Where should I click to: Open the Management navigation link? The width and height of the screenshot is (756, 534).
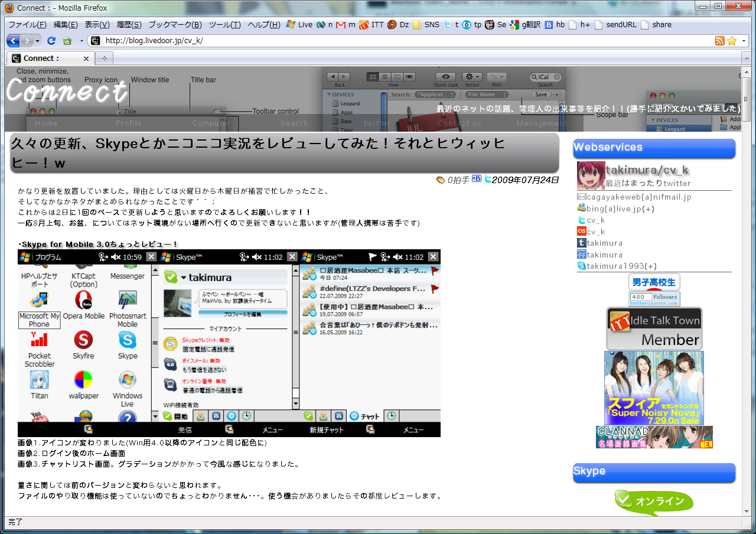click(542, 123)
